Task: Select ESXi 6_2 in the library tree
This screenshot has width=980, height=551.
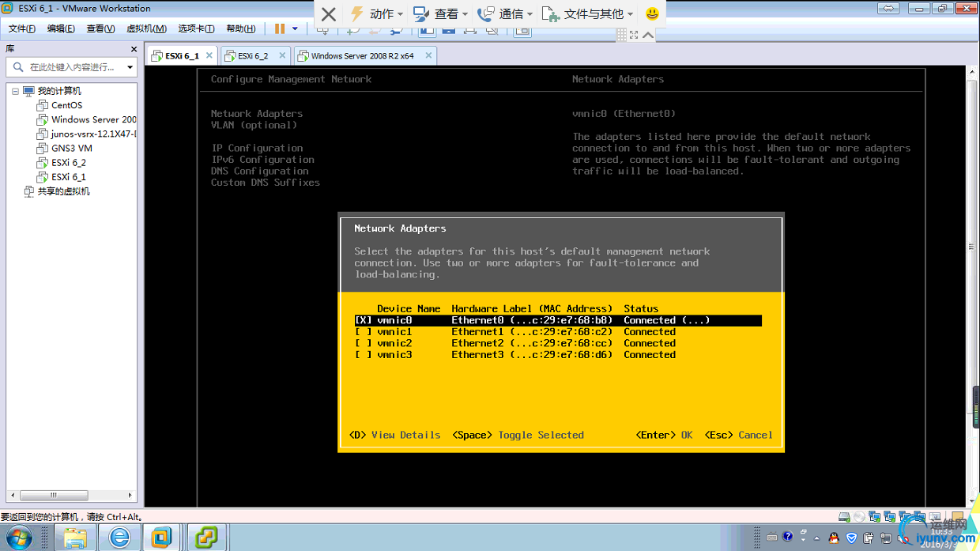Action: pyautogui.click(x=69, y=162)
